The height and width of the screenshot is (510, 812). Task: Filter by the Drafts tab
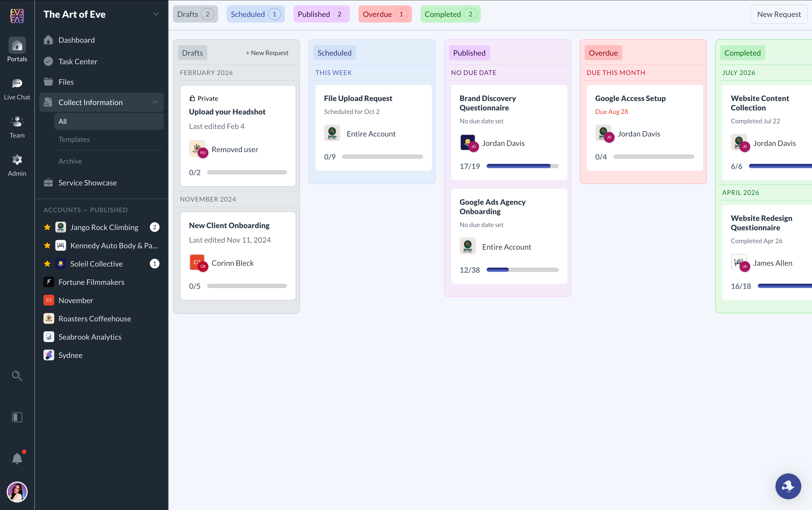click(x=195, y=14)
